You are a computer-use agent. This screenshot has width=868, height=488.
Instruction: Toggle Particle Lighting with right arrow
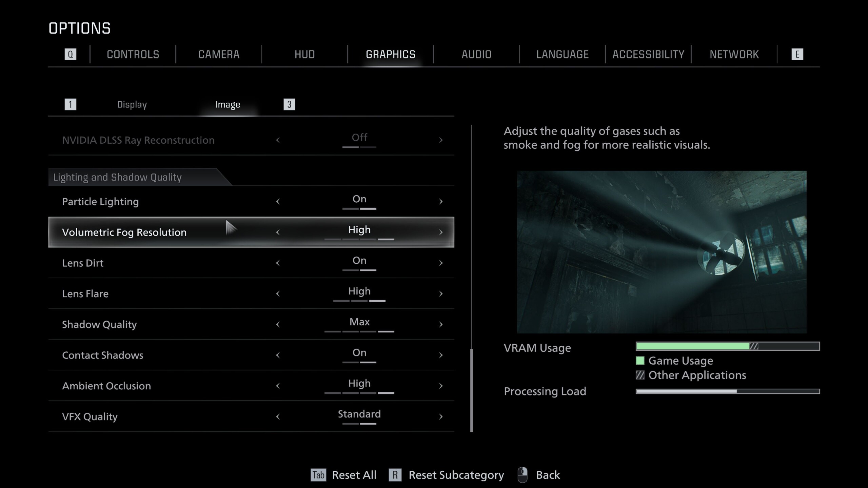(x=440, y=202)
